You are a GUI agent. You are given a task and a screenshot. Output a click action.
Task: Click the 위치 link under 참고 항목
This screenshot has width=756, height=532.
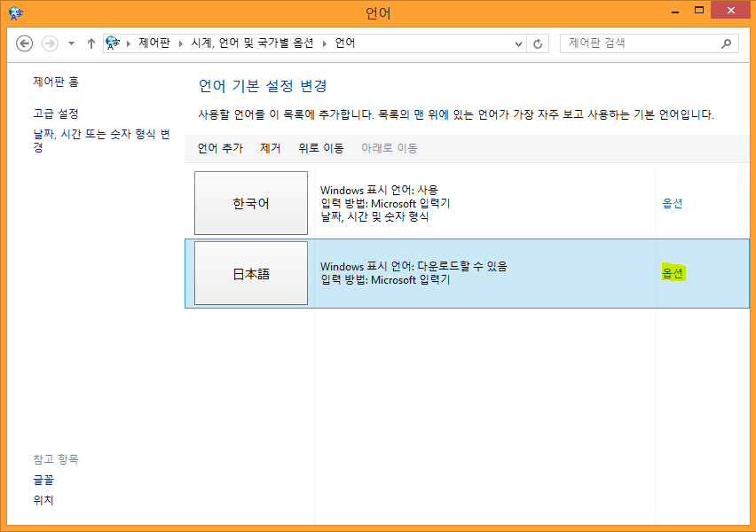coord(43,500)
